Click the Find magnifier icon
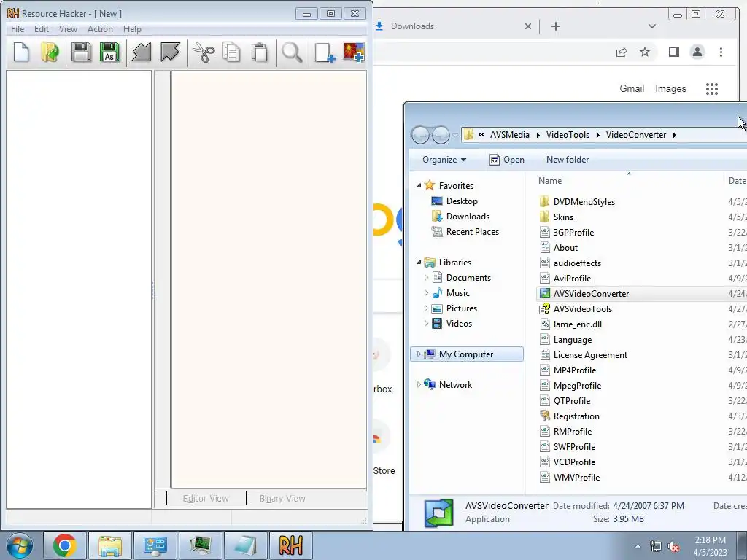This screenshot has height=560, width=747. click(x=292, y=52)
